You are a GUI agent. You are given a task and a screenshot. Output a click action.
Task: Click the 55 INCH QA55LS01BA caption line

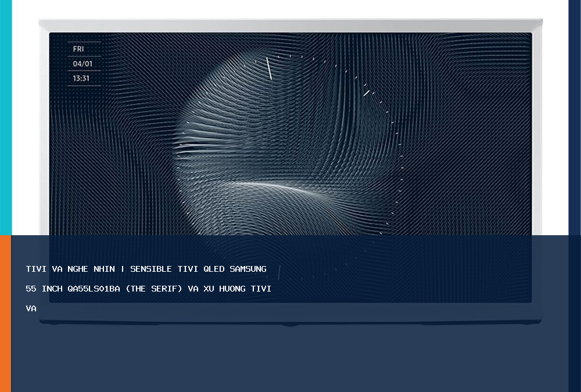tap(148, 289)
